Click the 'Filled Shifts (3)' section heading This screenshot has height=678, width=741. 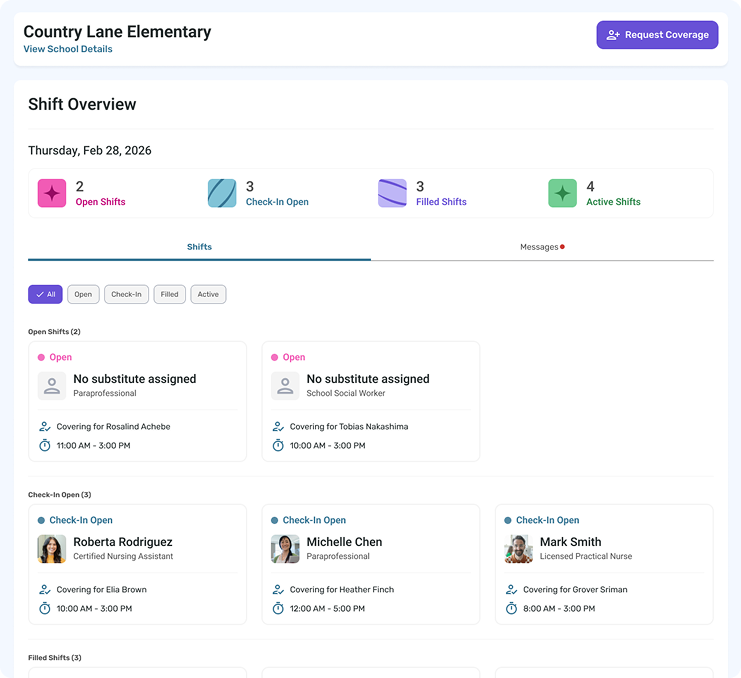55,658
